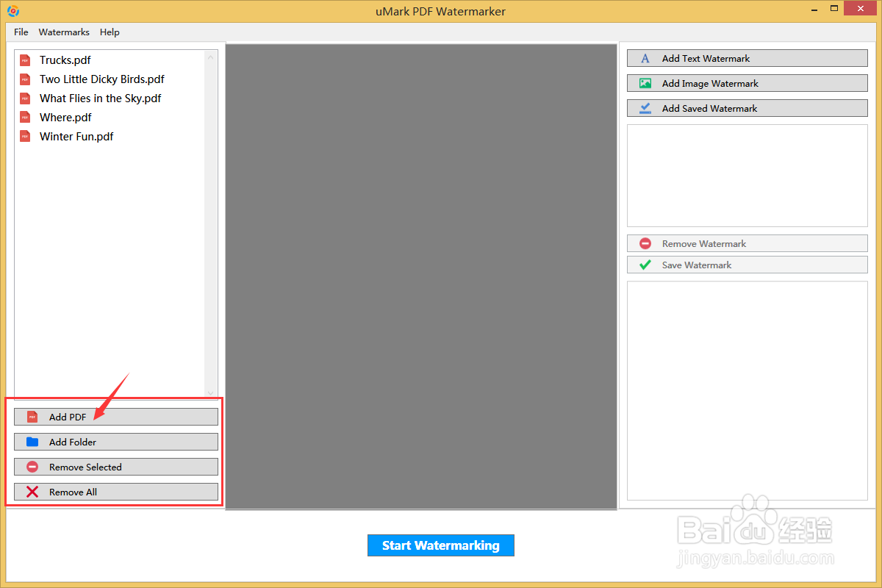Add Saved Watermark button label
Image resolution: width=882 pixels, height=588 pixels.
coord(709,108)
